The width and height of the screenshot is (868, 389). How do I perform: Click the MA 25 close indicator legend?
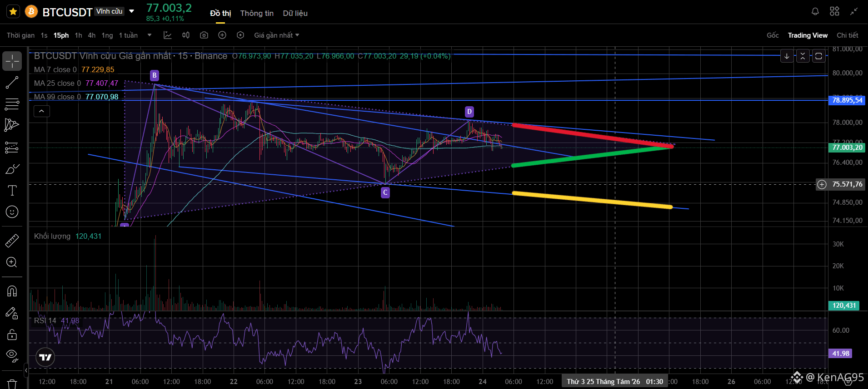[x=76, y=83]
